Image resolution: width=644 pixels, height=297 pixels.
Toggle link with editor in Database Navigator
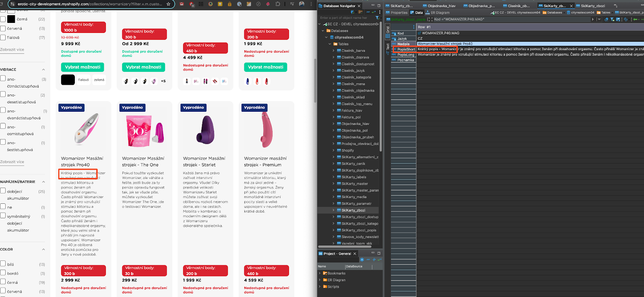click(374, 12)
